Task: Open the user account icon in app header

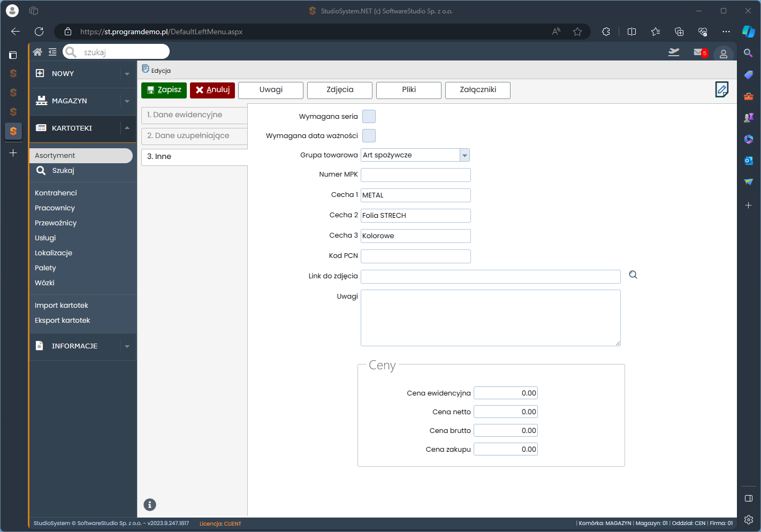Action: click(x=723, y=54)
